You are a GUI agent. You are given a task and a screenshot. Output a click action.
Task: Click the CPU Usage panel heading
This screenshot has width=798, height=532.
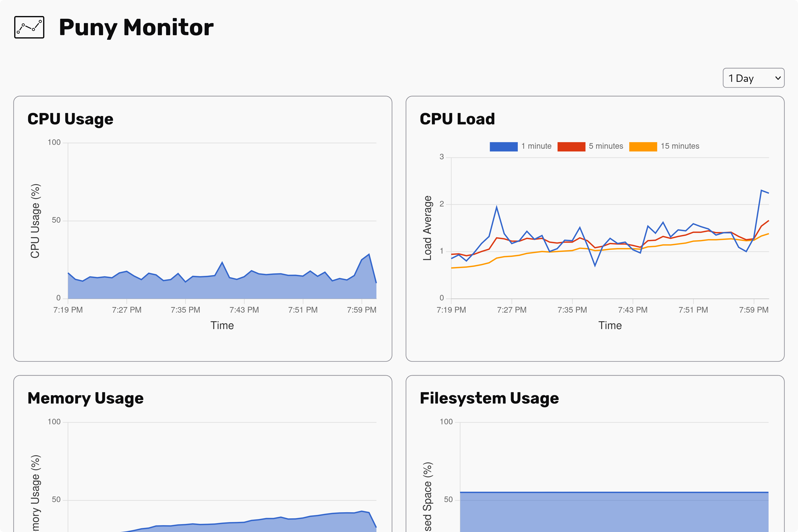pyautogui.click(x=70, y=119)
